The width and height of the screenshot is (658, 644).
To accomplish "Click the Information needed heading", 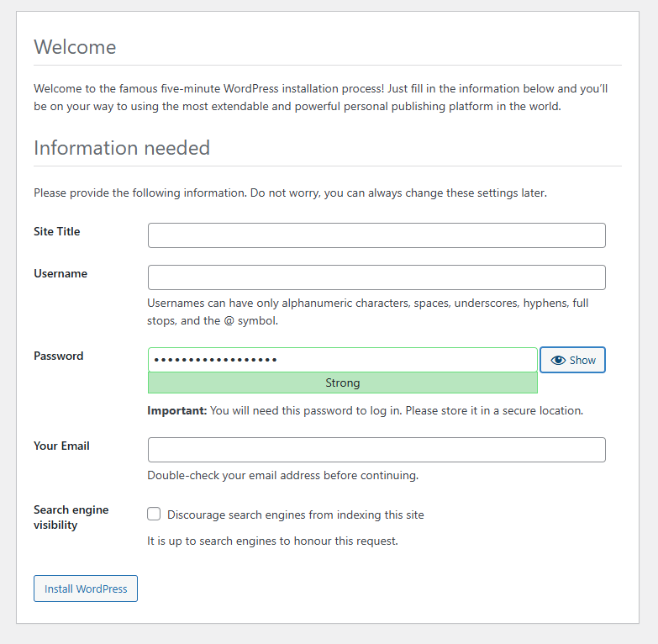I will click(x=122, y=148).
